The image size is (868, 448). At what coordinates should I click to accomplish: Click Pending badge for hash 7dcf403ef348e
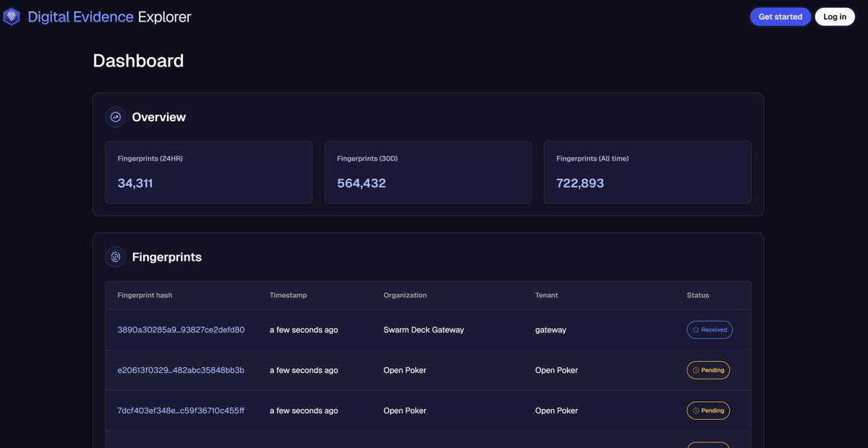tap(708, 410)
